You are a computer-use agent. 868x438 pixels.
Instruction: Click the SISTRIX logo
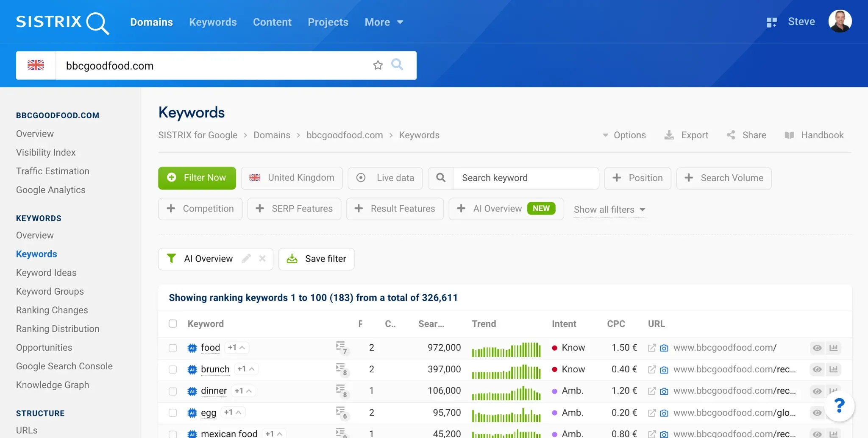point(63,22)
